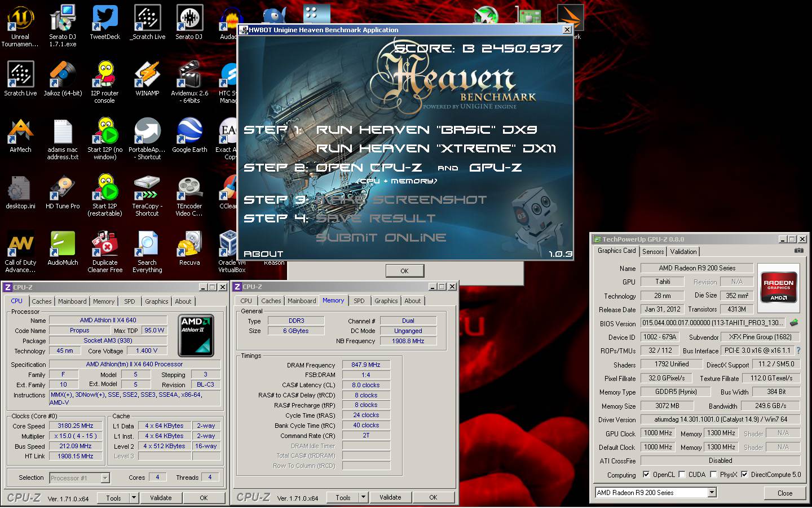Launch Recuva recovery tool icon

click(189, 248)
